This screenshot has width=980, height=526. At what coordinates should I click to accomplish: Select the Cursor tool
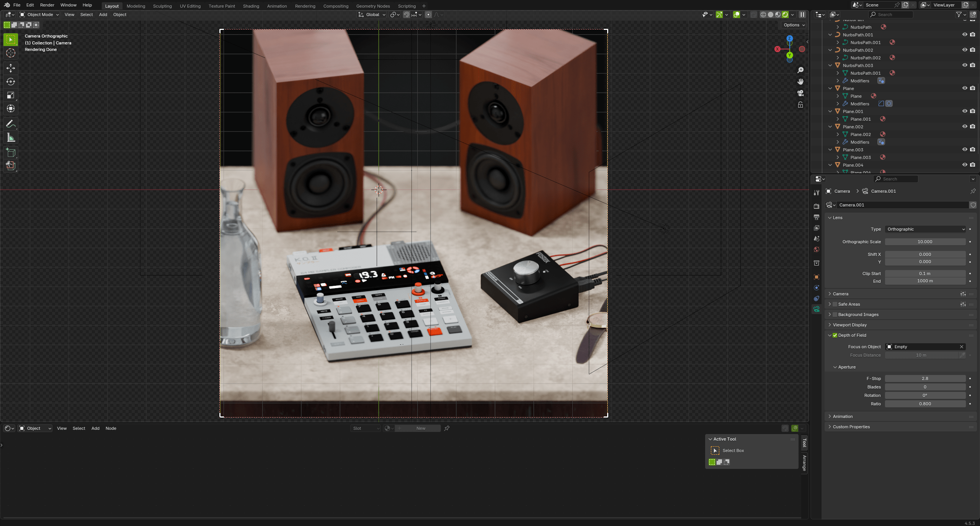(11, 53)
